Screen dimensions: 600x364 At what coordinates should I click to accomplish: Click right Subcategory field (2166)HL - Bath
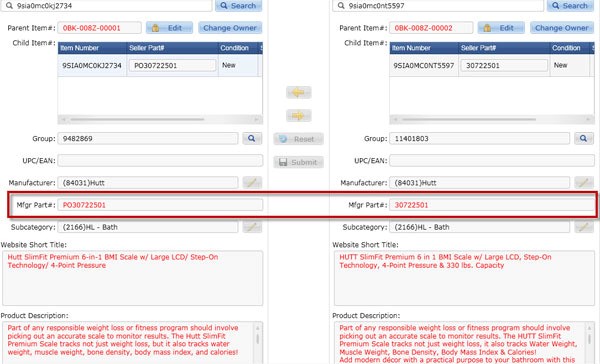479,227
